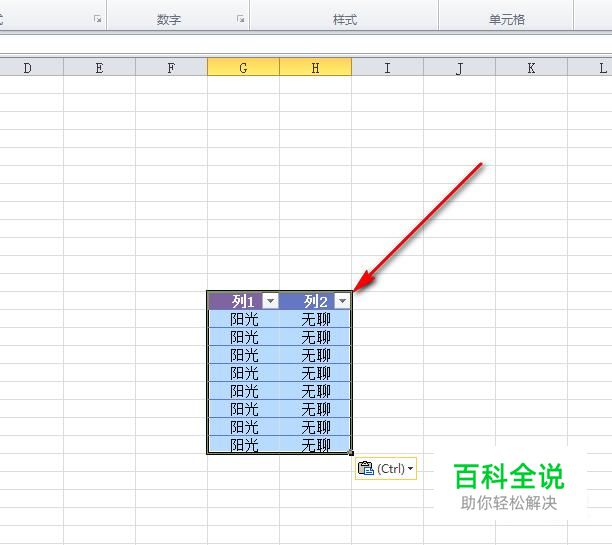This screenshot has width=612, height=545.
Task: Select the first 阳光 cell below 列1
Action: [x=244, y=319]
